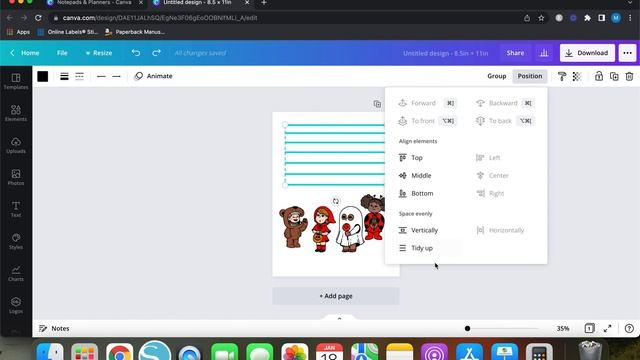Screen dimensions: 640x360
Task: Open the Resize dropdown
Action: point(99,53)
